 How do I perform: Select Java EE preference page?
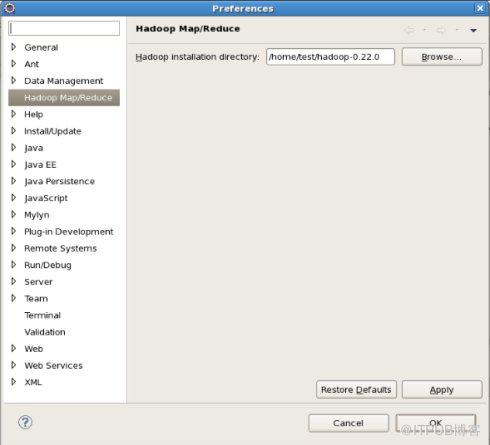(40, 165)
